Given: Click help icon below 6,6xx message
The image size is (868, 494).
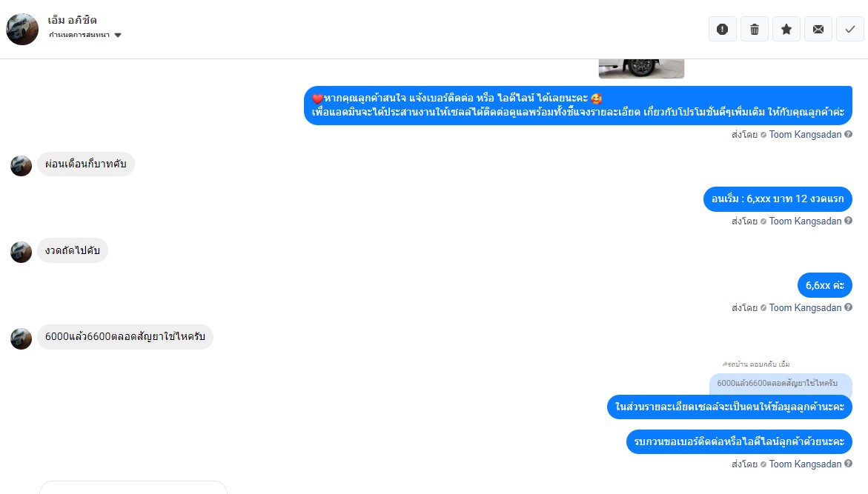Looking at the screenshot, I should 848,307.
